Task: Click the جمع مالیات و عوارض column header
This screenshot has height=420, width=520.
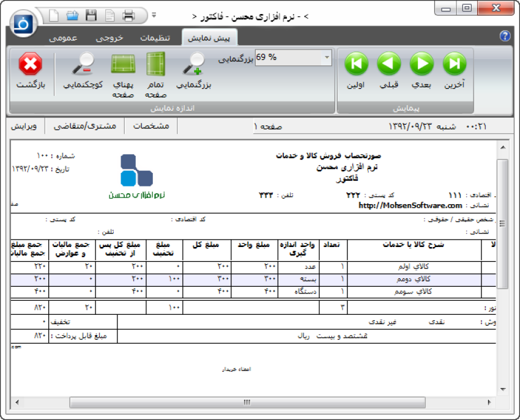Action: (70, 249)
